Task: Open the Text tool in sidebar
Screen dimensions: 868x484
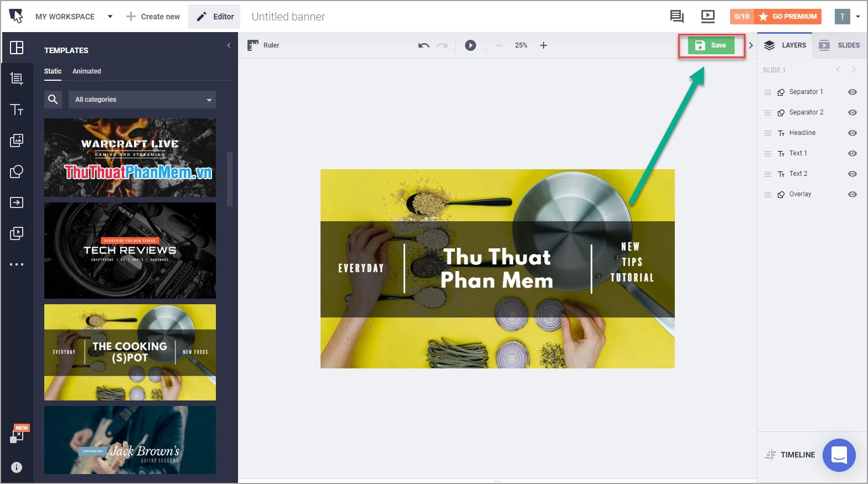Action: coord(17,110)
